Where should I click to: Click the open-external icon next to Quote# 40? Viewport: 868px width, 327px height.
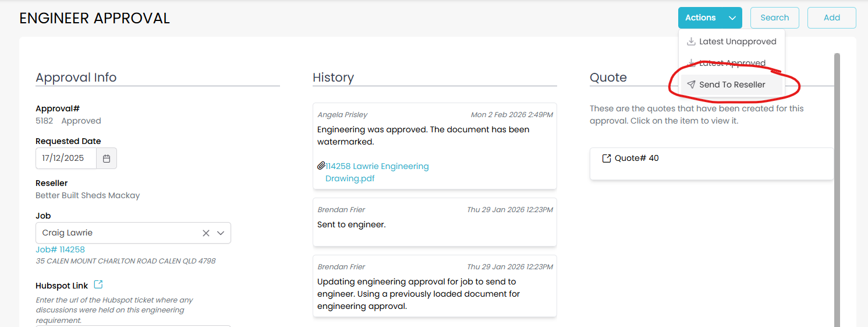(607, 159)
